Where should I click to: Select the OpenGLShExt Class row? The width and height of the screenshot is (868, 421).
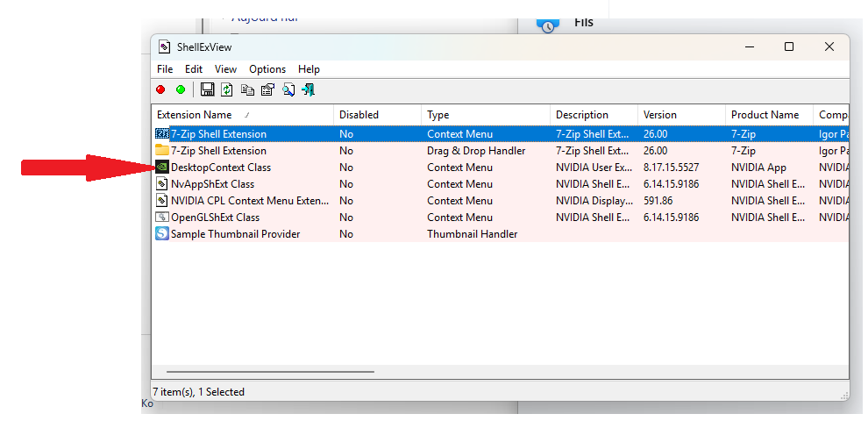click(501, 218)
